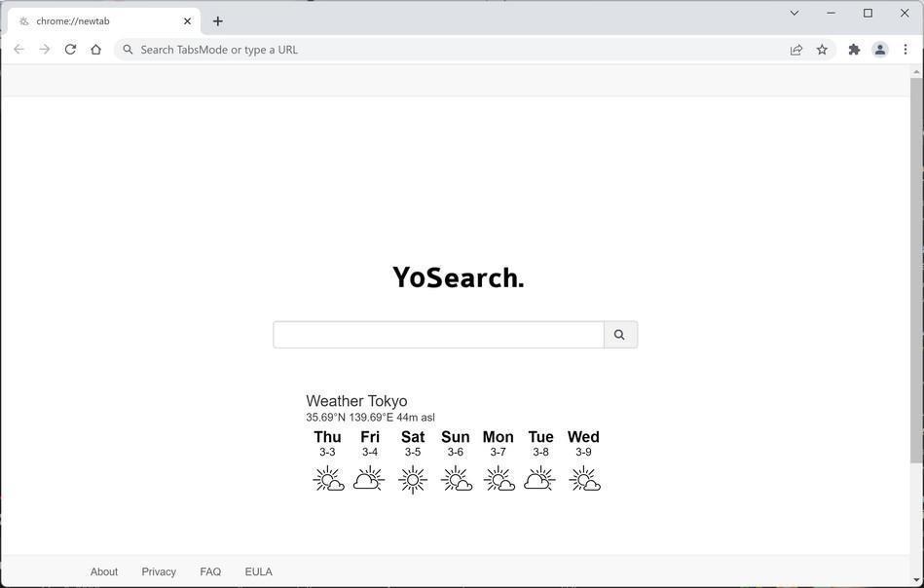Select the chrome://newtab tab
Viewport: 924px width, 588px height.
click(97, 21)
